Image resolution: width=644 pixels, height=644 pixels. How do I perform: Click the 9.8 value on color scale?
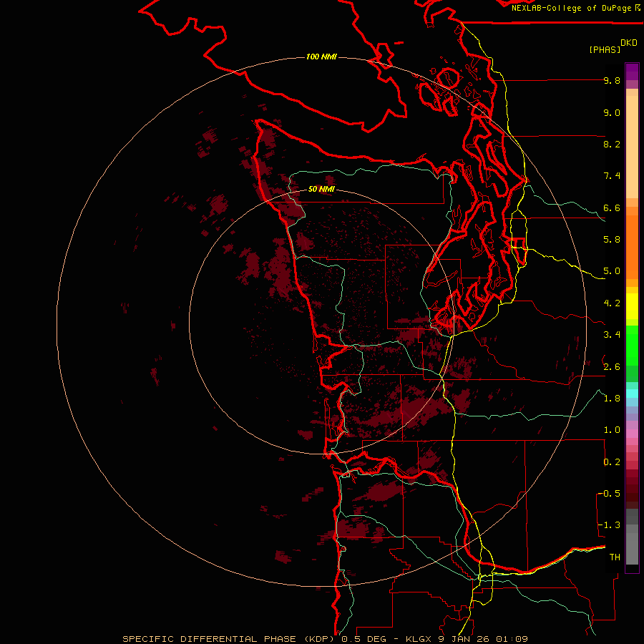tap(612, 80)
